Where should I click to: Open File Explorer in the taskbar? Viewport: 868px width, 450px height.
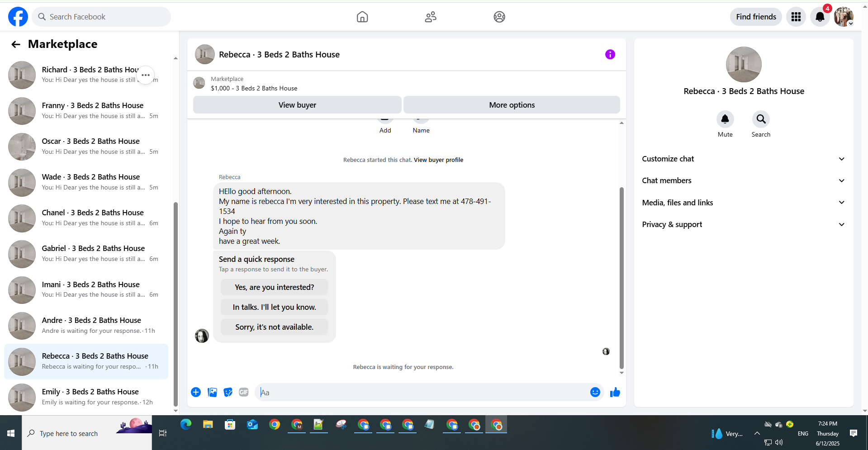click(208, 424)
